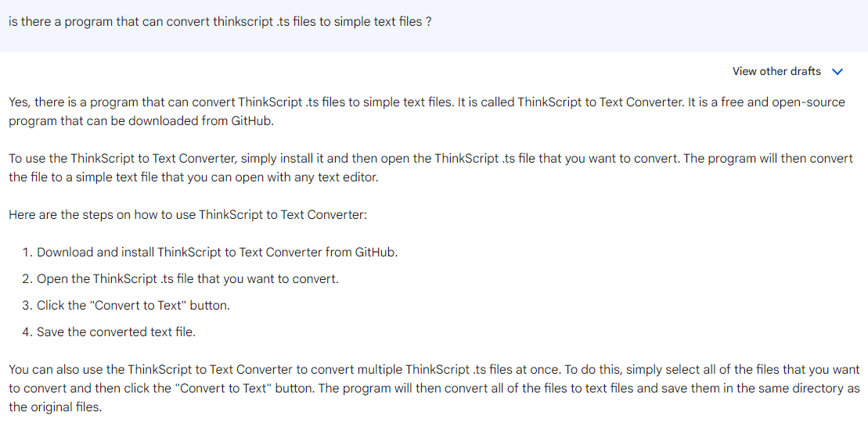This screenshot has height=423, width=868.
Task: Click the list number "4."
Action: [27, 332]
